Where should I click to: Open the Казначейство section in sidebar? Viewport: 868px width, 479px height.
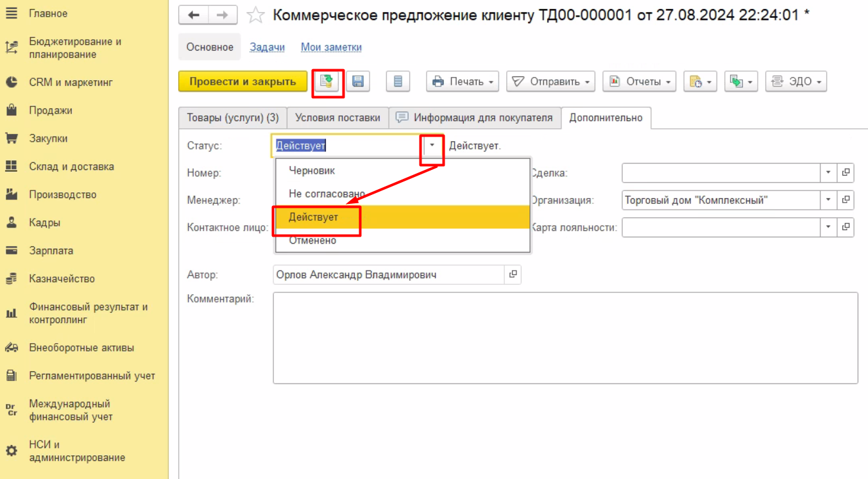pyautogui.click(x=62, y=278)
